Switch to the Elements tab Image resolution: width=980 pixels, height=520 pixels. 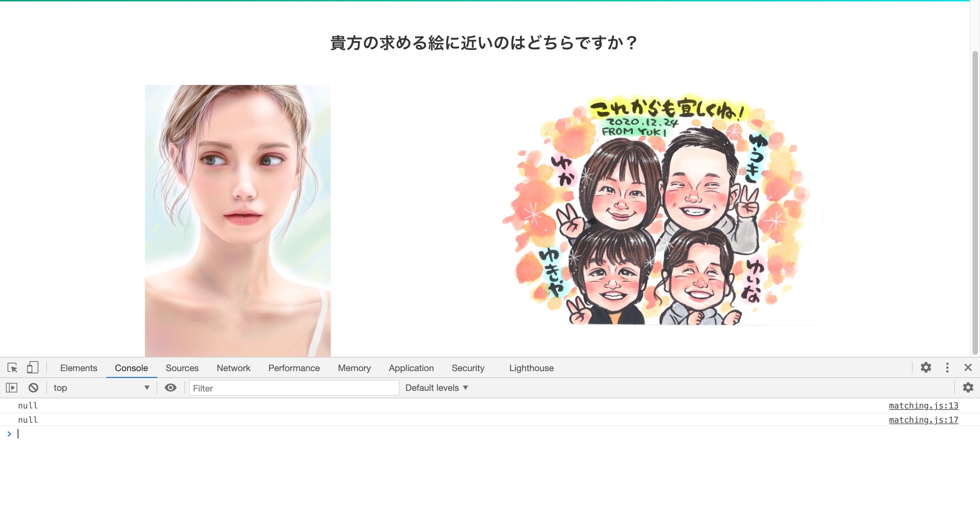click(x=79, y=368)
